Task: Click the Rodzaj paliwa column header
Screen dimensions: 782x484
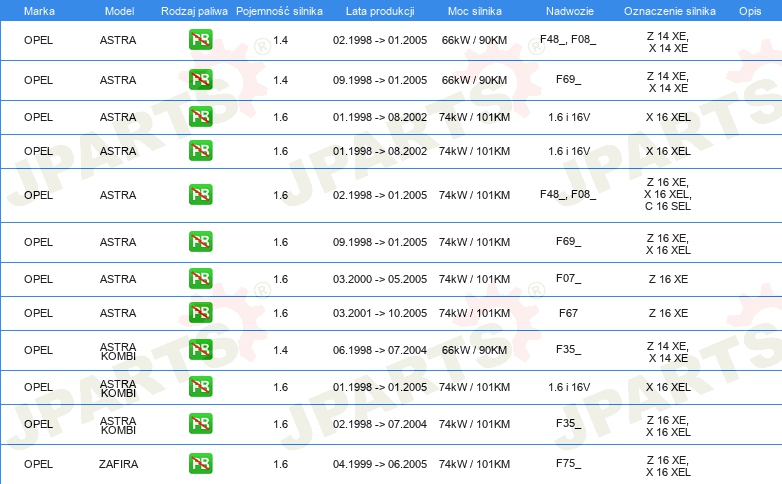Action: [194, 11]
